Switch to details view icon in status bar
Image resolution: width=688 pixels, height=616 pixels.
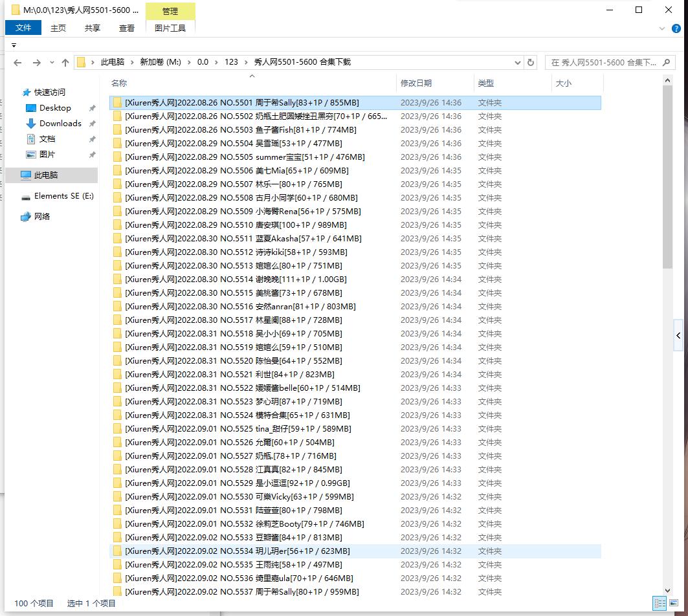(x=660, y=603)
